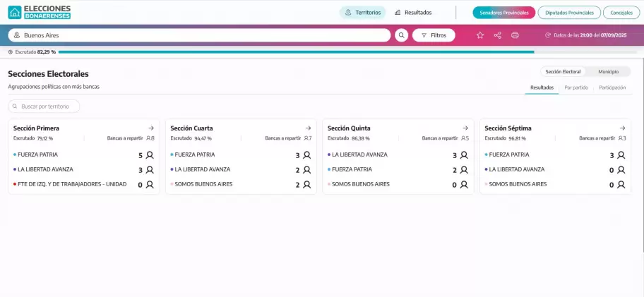Click the printer icon
Viewport: 644px width, 297px height.
(x=515, y=35)
